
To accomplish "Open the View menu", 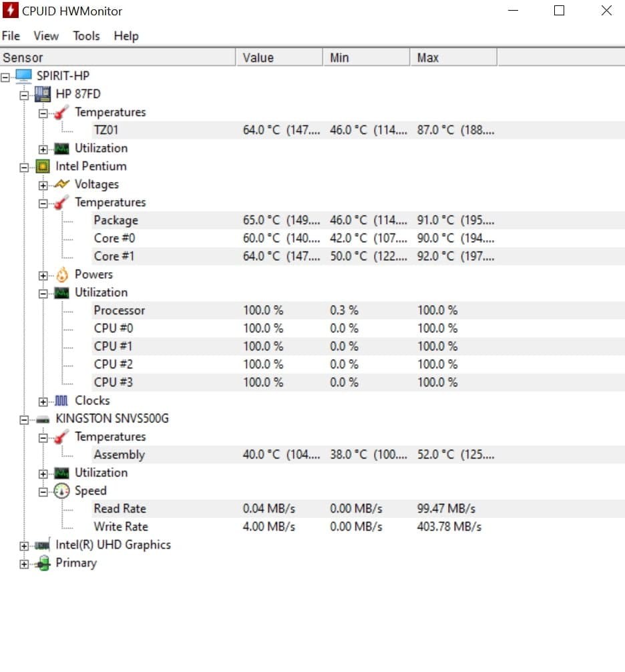I will pyautogui.click(x=46, y=35).
